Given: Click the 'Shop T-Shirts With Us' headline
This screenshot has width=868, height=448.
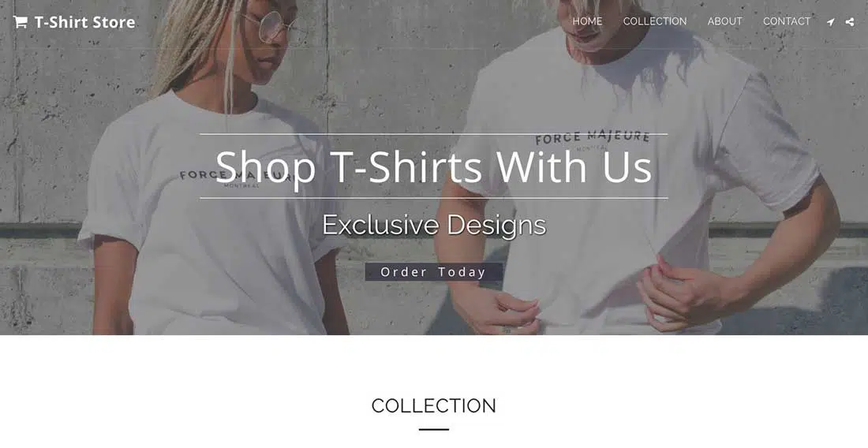Looking at the screenshot, I should 434,166.
